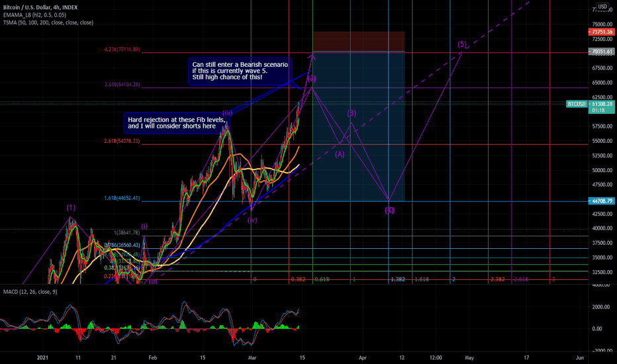The image size is (617, 364).
Task: Click 21 on the time axis
Action: (114, 357)
